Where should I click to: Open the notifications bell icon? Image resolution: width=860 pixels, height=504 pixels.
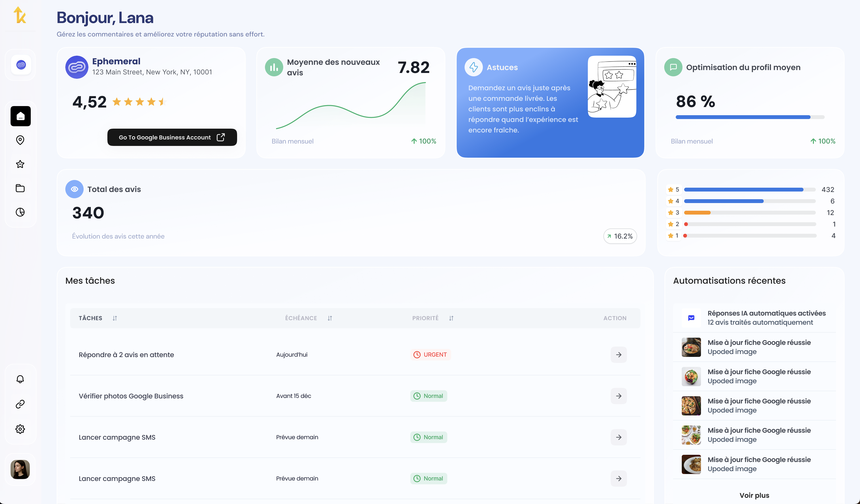coord(20,379)
